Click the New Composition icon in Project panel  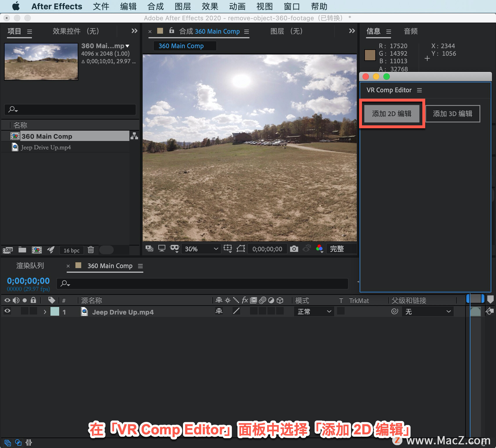point(37,250)
